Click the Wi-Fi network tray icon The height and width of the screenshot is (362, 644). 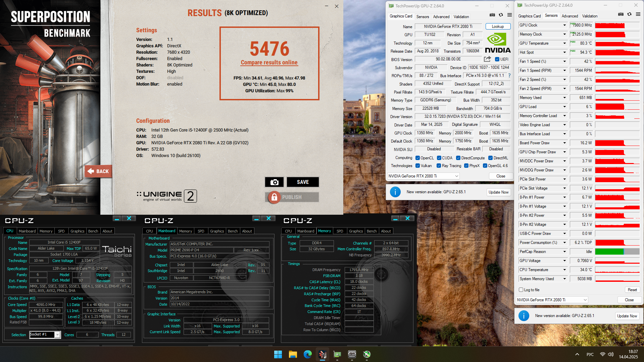point(602,354)
